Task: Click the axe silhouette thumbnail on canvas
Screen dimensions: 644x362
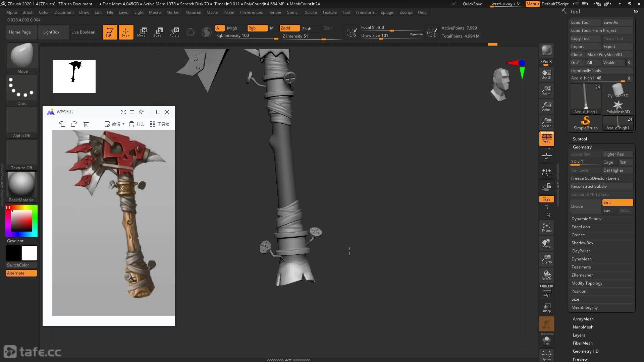Action: pos(74,77)
